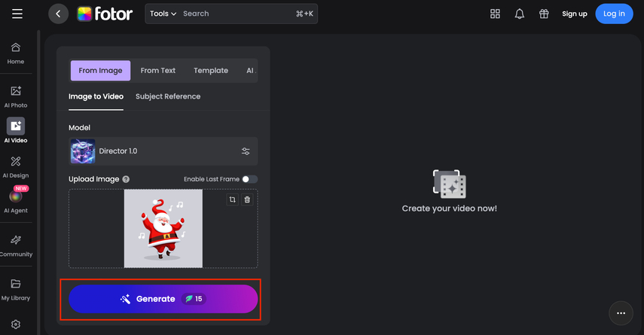The height and width of the screenshot is (335, 644).
Task: Switch to Subject Reference subtab
Action: pyautogui.click(x=168, y=96)
